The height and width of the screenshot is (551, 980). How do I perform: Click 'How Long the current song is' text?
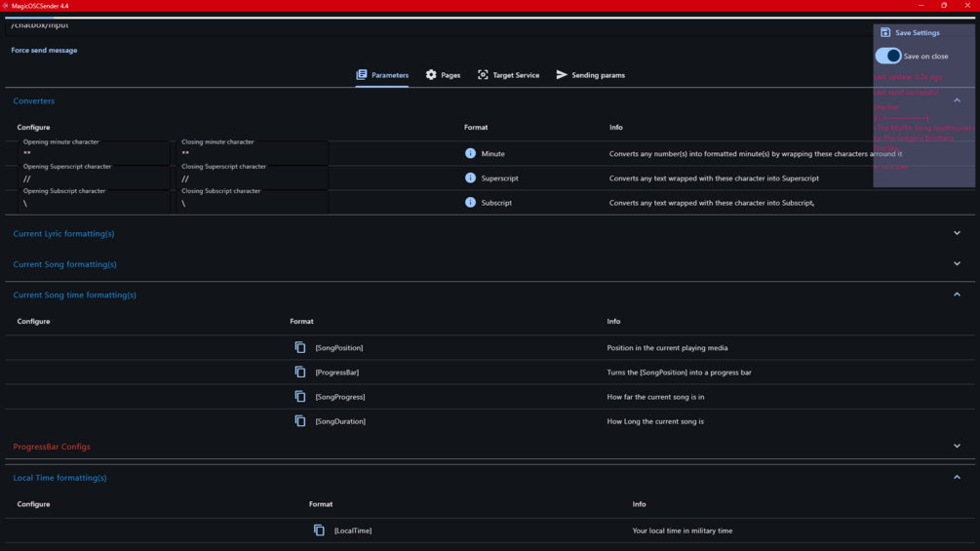pos(655,421)
